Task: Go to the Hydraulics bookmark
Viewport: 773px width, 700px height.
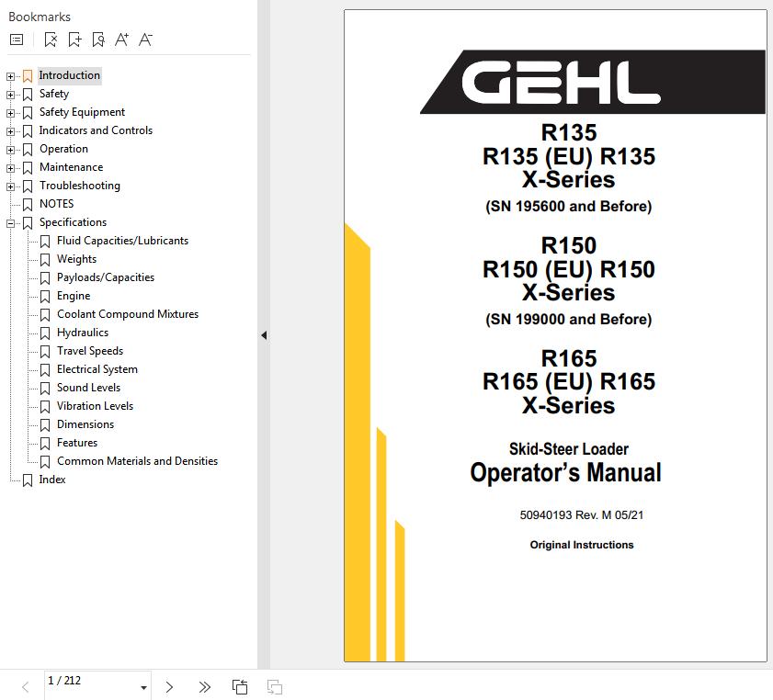Action: 83,333
